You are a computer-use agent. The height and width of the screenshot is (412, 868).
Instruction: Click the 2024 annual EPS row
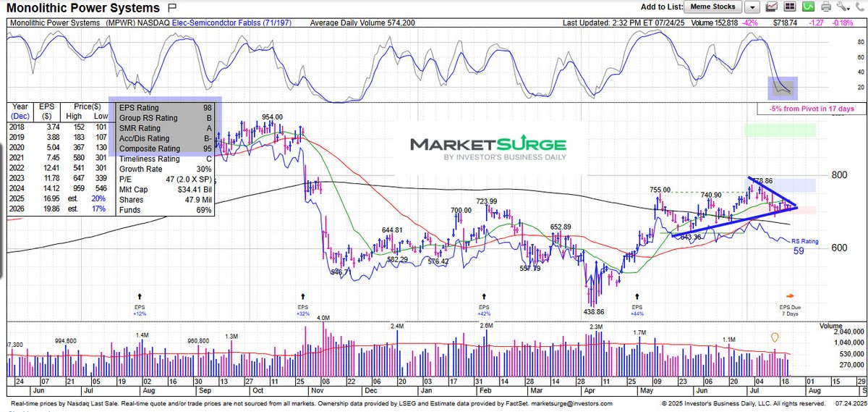[x=58, y=188]
